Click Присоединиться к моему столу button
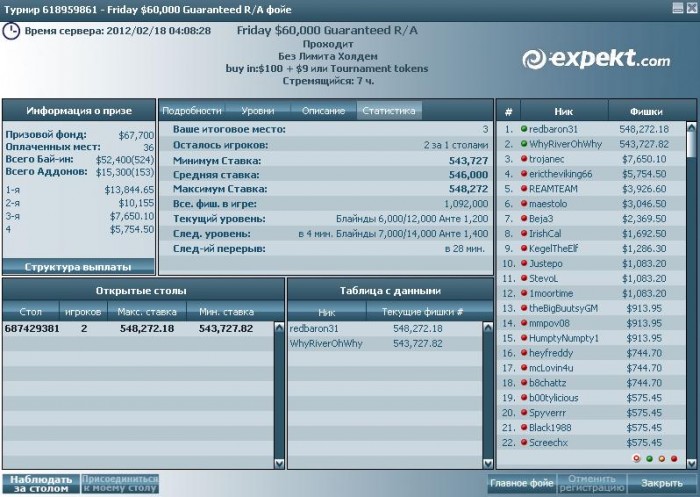Screen dimensions: 700x497 [120, 484]
